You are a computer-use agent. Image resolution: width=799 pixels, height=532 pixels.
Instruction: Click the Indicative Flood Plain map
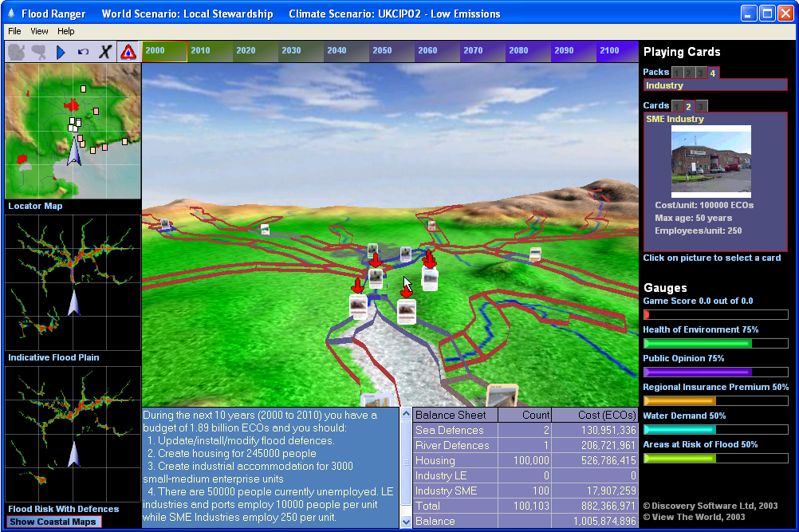click(x=73, y=283)
